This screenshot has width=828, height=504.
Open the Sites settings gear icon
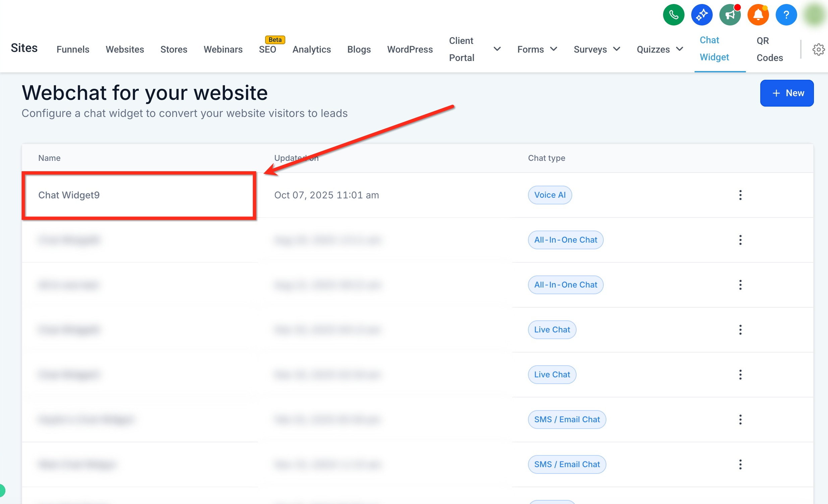pyautogui.click(x=819, y=49)
